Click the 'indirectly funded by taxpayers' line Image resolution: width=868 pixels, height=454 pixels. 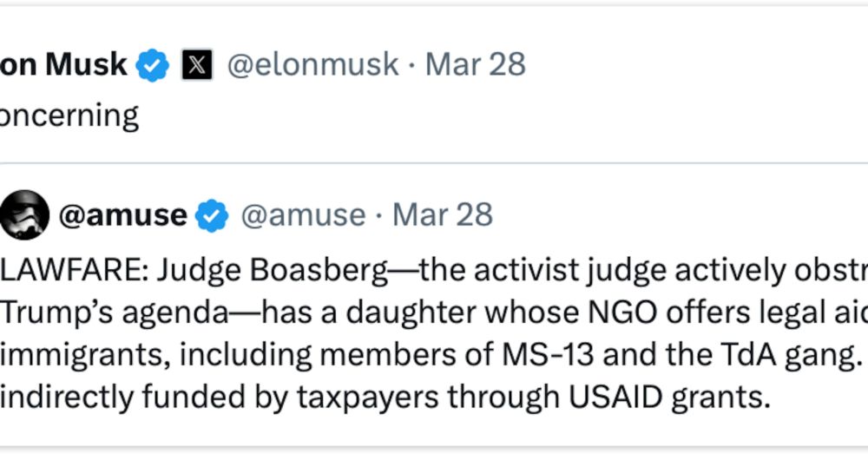tap(220, 398)
